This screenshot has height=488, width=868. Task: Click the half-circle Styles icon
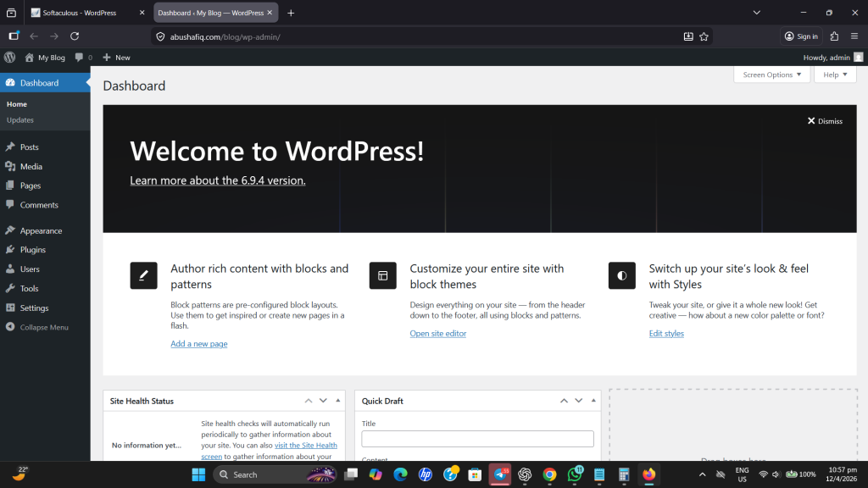point(621,275)
